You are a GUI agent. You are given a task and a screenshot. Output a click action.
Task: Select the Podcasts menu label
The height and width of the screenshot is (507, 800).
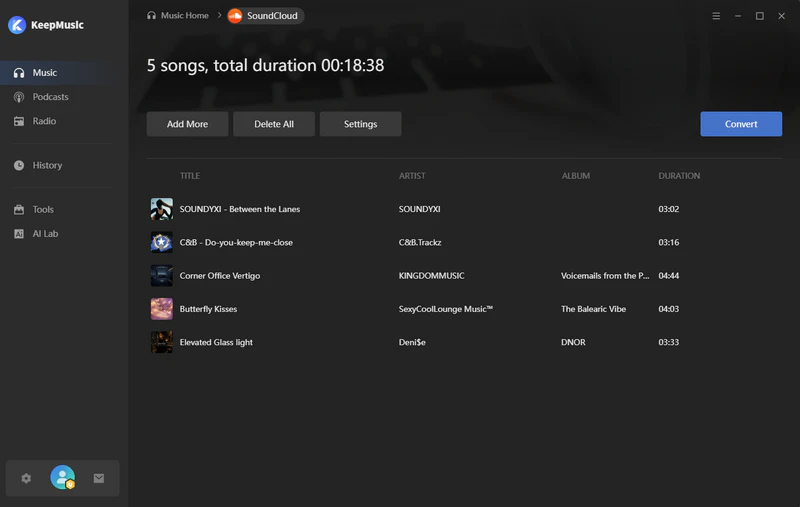[51, 97]
